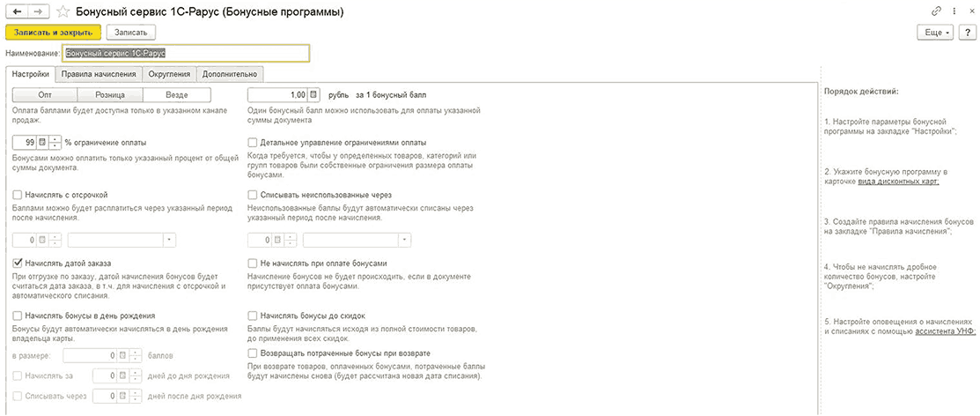Open calculator icon in rubles-per-point field
The width and height of the screenshot is (980, 416).
coord(314,95)
